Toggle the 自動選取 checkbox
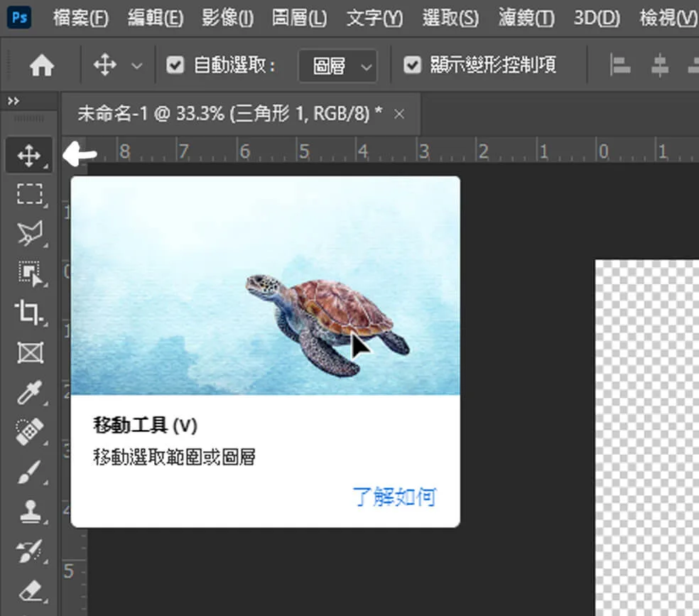 click(x=175, y=65)
